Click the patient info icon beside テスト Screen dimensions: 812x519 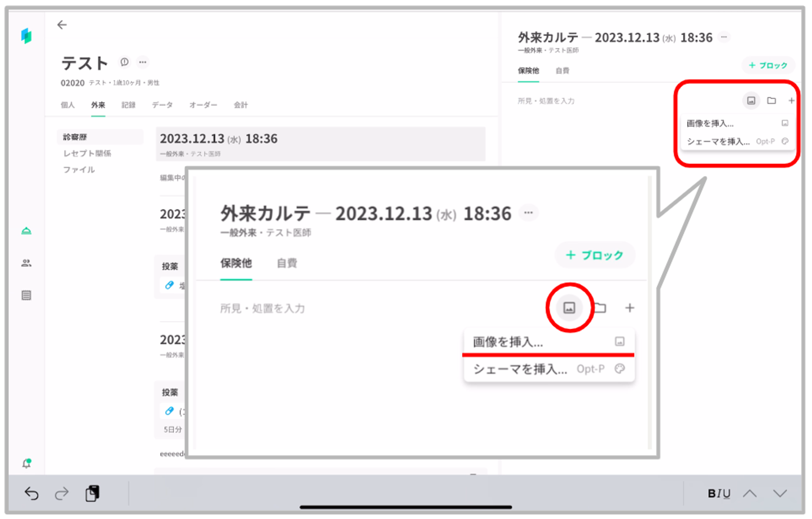(x=124, y=62)
